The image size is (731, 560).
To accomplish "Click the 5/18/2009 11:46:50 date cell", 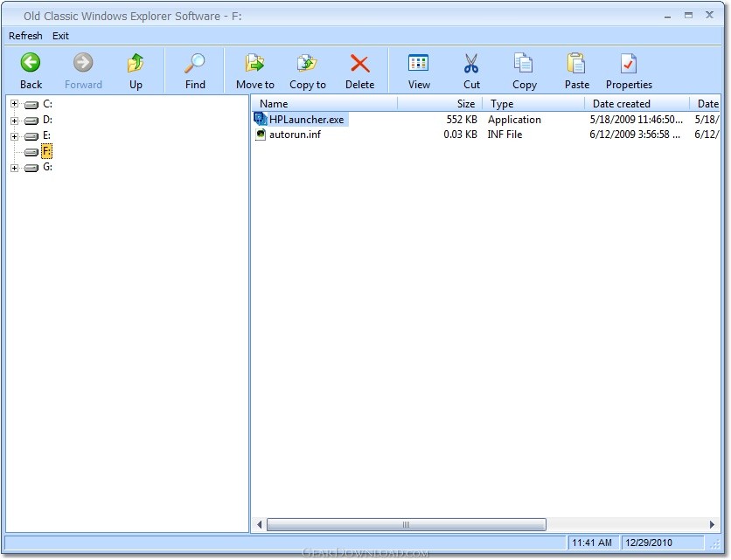I will tap(636, 120).
